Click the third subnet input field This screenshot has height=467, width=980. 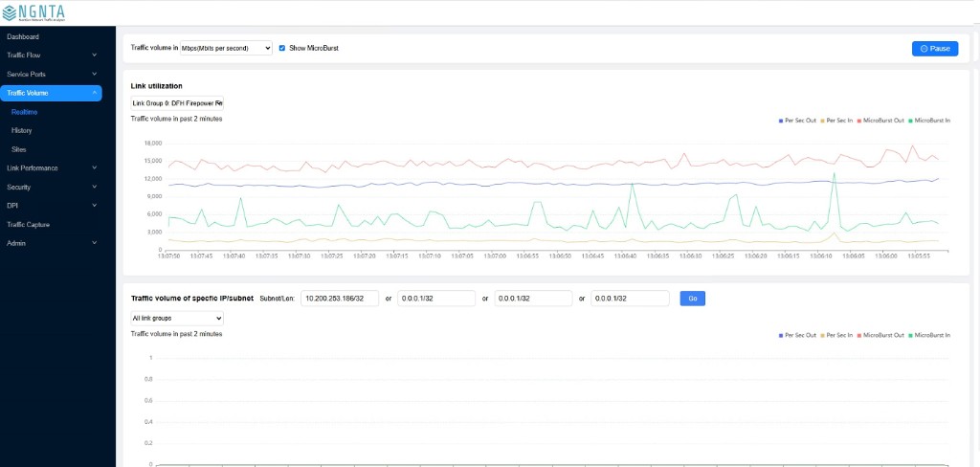(x=533, y=299)
